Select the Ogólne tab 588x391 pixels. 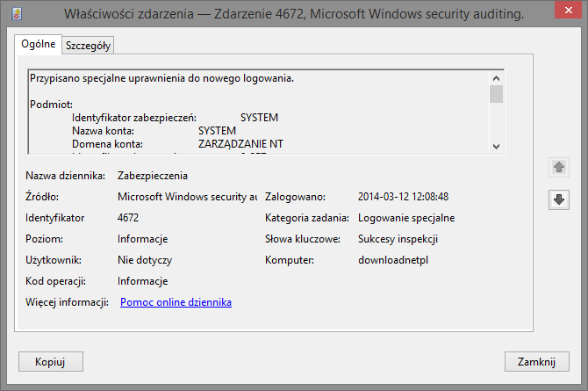pos(39,44)
